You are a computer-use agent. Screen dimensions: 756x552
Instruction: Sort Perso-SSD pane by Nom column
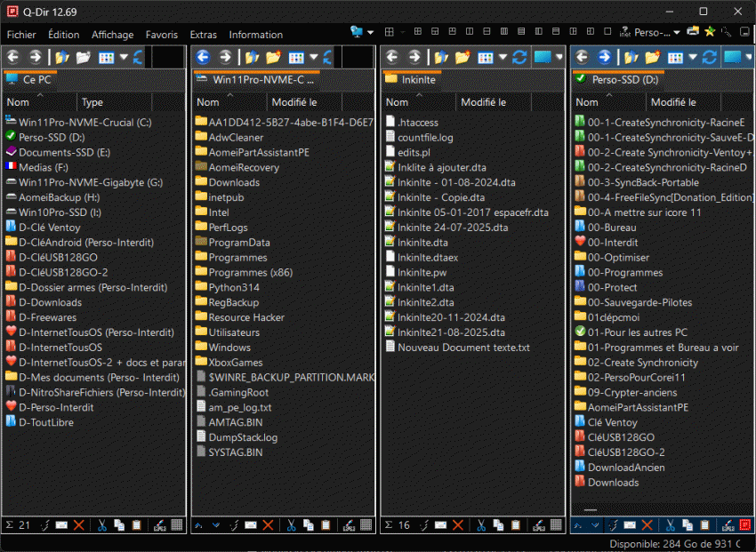tap(609, 102)
